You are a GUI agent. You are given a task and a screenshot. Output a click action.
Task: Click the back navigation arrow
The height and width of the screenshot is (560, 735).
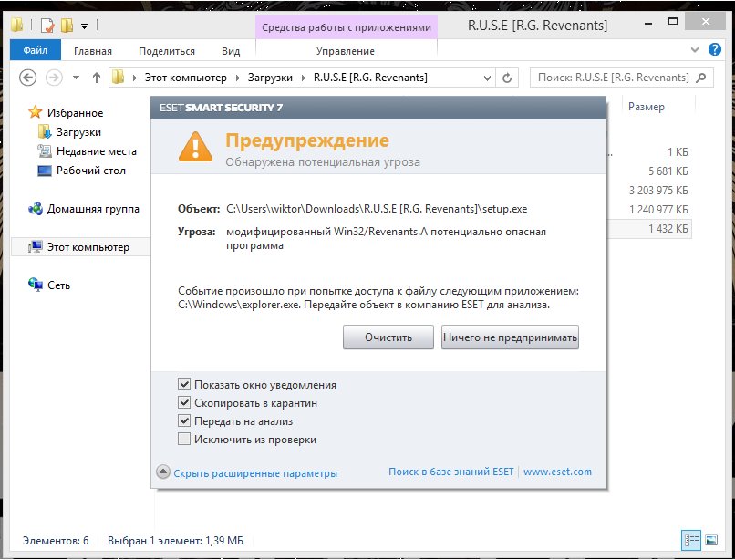click(26, 78)
